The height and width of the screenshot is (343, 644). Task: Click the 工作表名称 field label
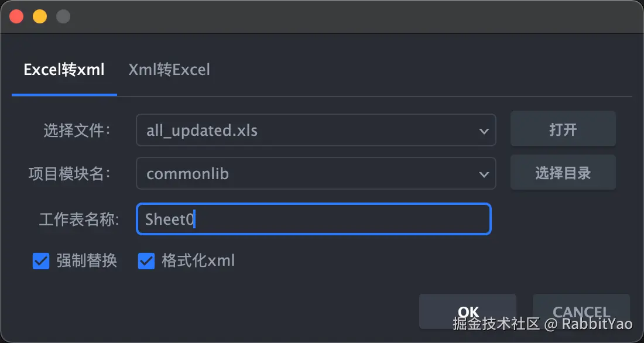(x=79, y=220)
